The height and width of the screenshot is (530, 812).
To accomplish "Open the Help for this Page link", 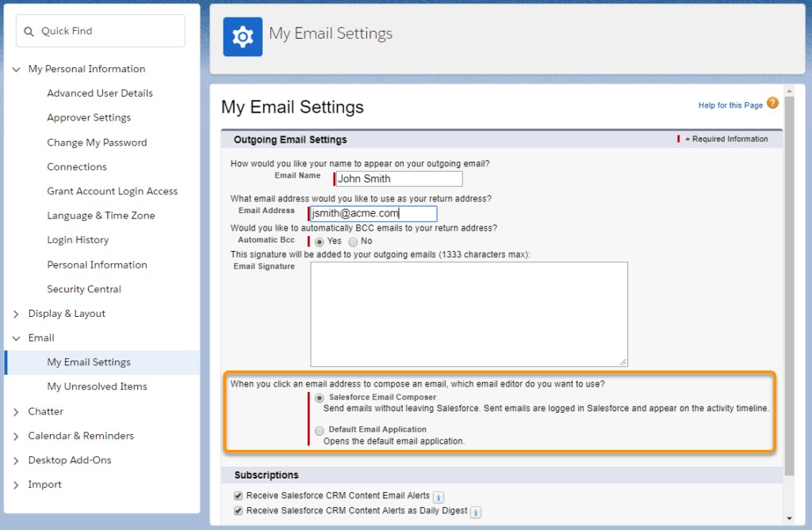I will 730,105.
